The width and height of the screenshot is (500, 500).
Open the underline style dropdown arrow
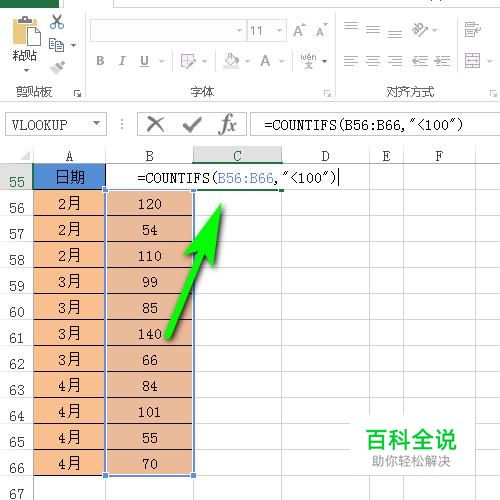(162, 61)
